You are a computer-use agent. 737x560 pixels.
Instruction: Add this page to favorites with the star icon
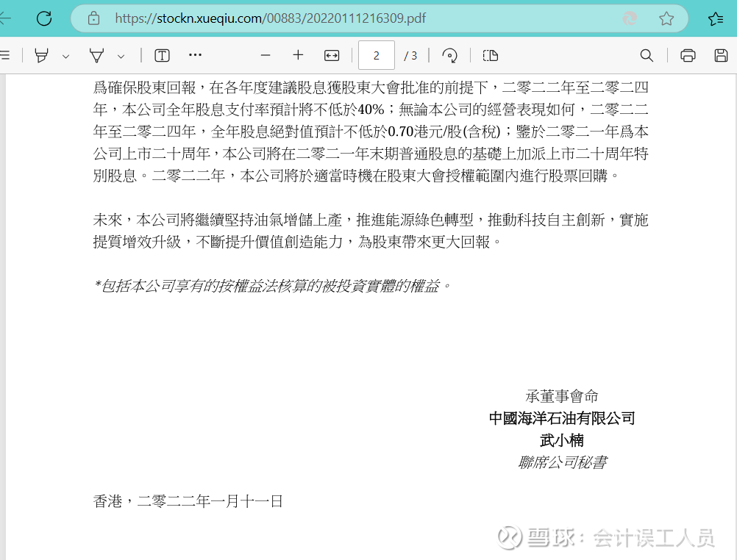pos(666,18)
